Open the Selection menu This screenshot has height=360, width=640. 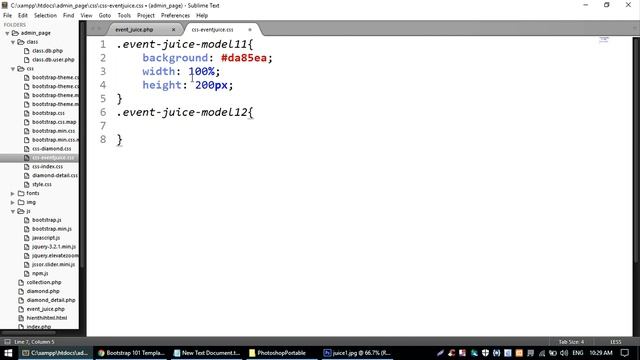45,16
